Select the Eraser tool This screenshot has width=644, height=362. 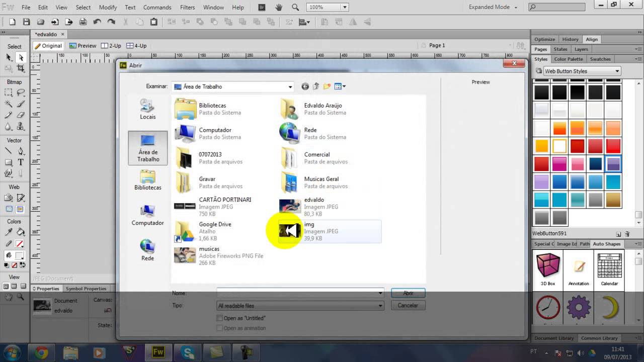pos(21,115)
